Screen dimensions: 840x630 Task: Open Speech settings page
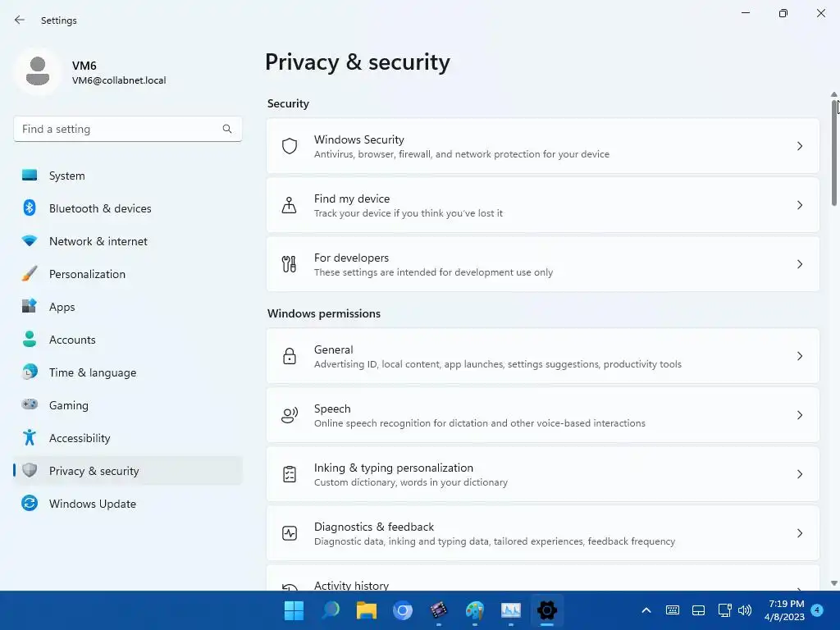click(543, 414)
